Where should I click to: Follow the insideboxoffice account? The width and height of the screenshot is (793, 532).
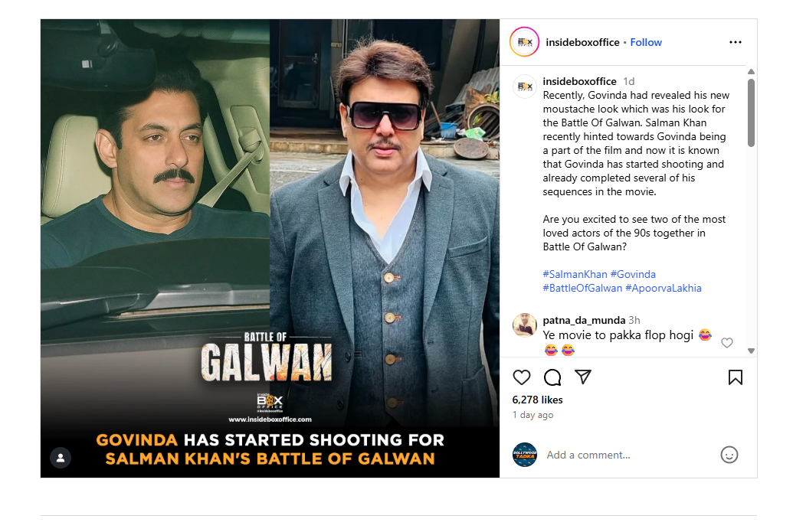pyautogui.click(x=646, y=43)
